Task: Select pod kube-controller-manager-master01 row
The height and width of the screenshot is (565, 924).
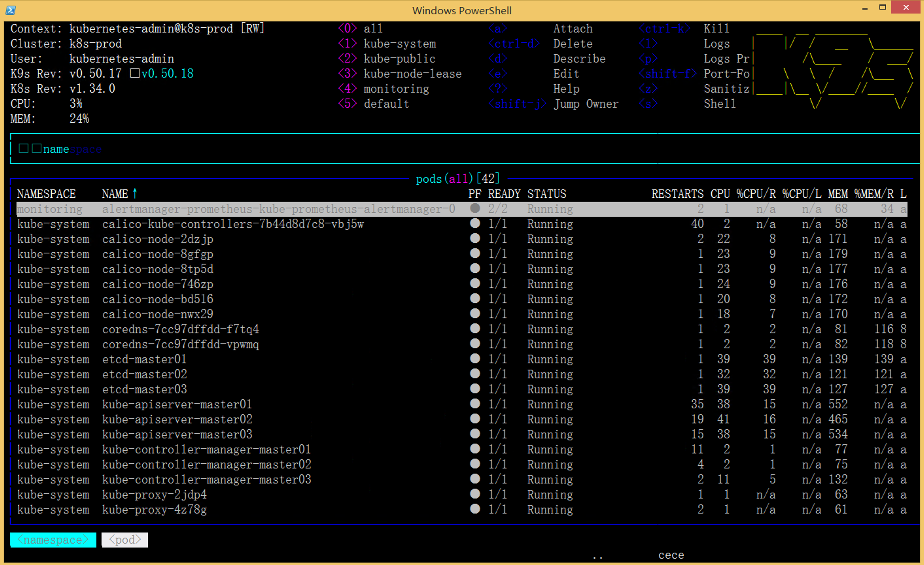Action: coord(462,449)
